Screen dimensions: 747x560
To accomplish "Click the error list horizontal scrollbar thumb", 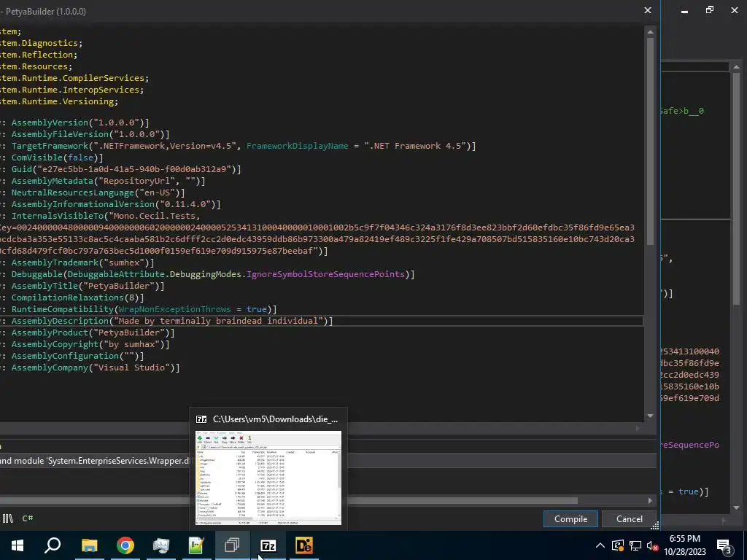I will 289,500.
